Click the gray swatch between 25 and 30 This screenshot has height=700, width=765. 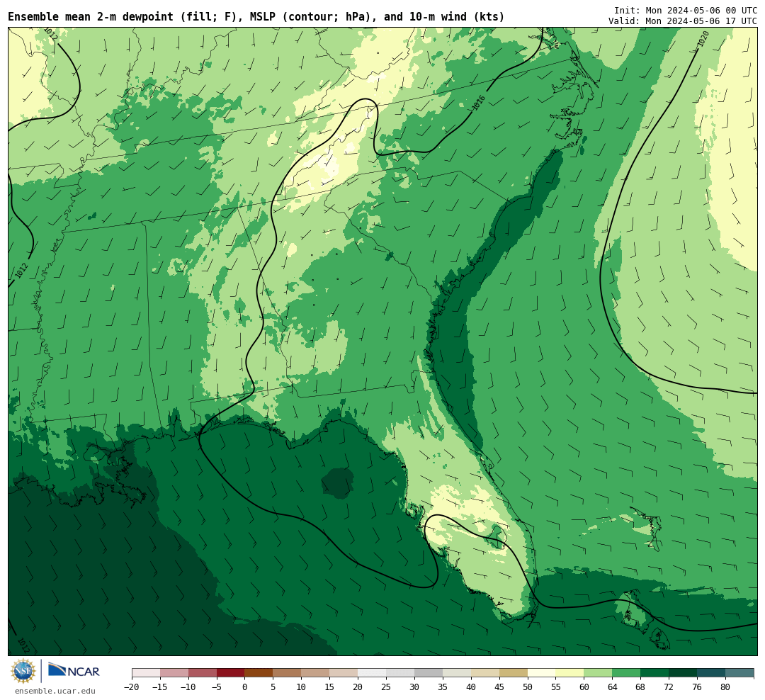point(400,673)
